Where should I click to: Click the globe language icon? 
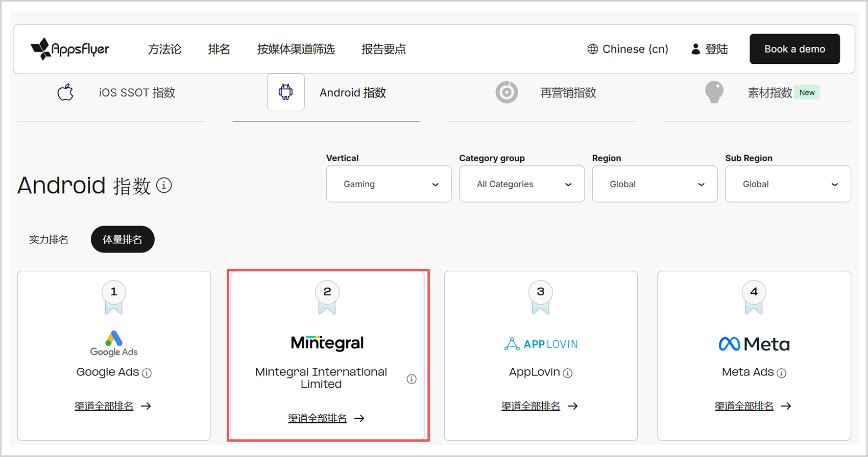(x=592, y=49)
